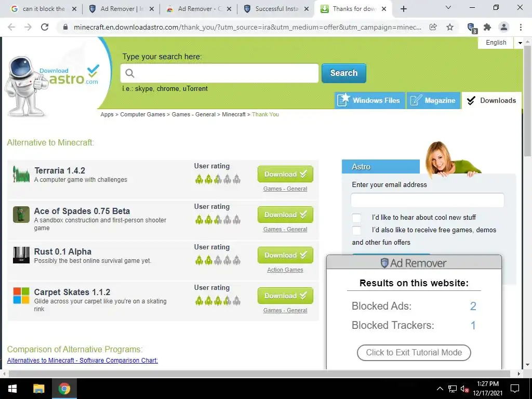
Task: Show hidden system tray icons
Action: pyautogui.click(x=440, y=389)
